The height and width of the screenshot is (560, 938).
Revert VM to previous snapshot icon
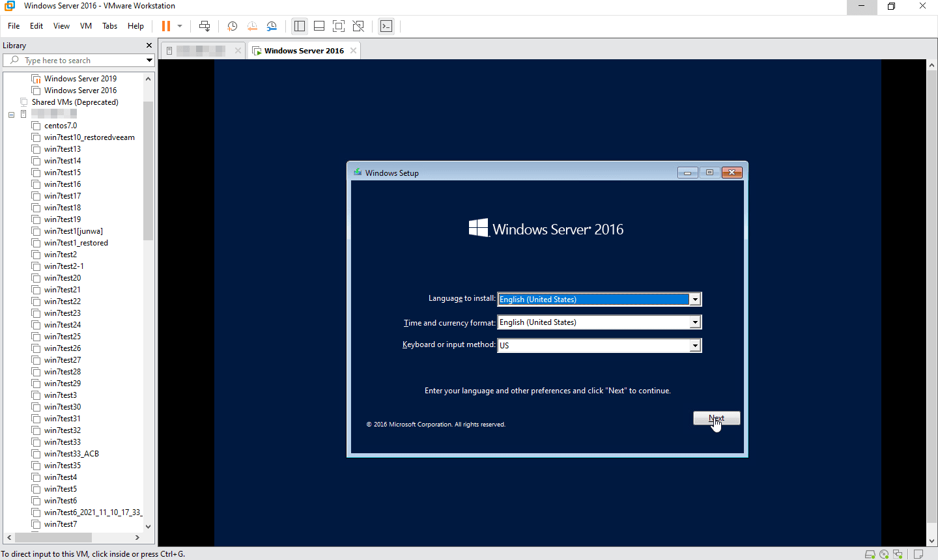[252, 26]
